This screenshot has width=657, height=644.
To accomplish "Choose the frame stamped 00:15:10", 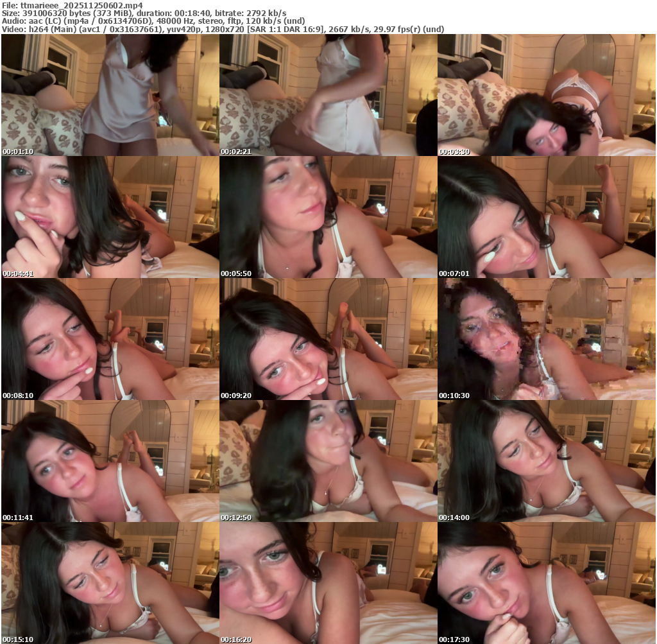I will pyautogui.click(x=110, y=583).
